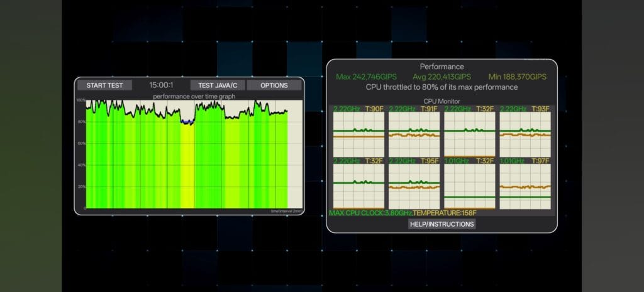Click the MAX CPU CLOCK:3.80GHz readout
This screenshot has height=292, width=644.
(x=370, y=213)
